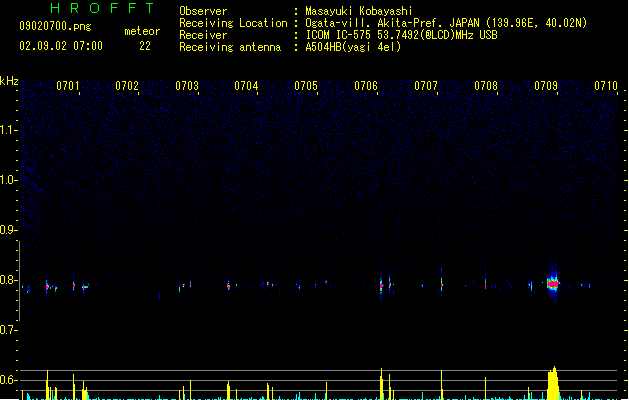Click the 0701 time axis marker
Screen dimensions: 629x400
click(x=67, y=86)
